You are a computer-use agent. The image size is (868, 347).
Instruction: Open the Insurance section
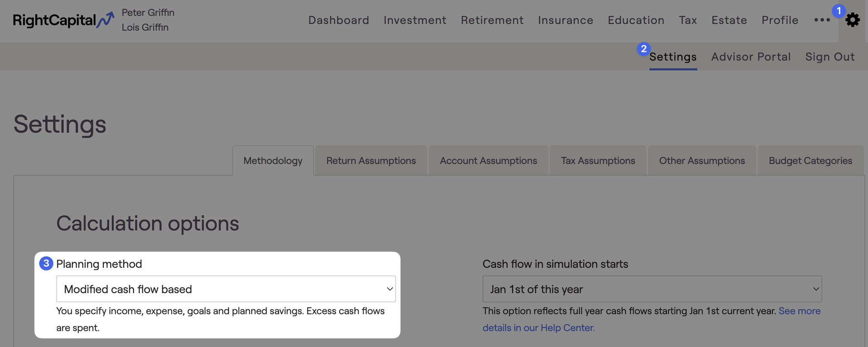pos(566,20)
